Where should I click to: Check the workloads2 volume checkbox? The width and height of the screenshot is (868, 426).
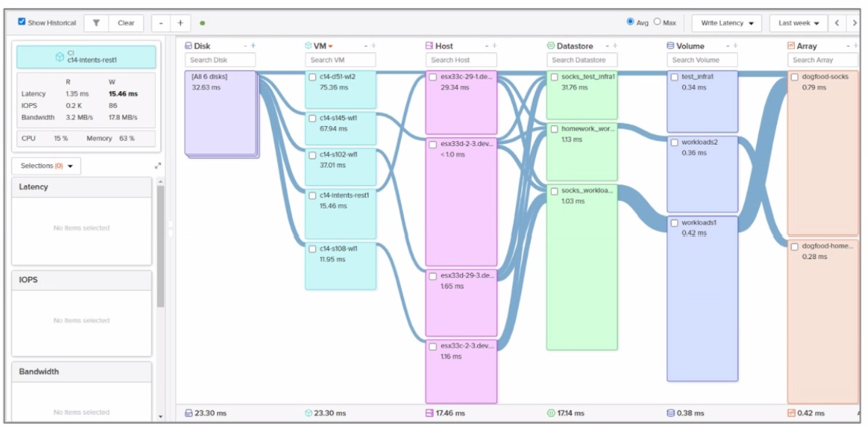674,142
